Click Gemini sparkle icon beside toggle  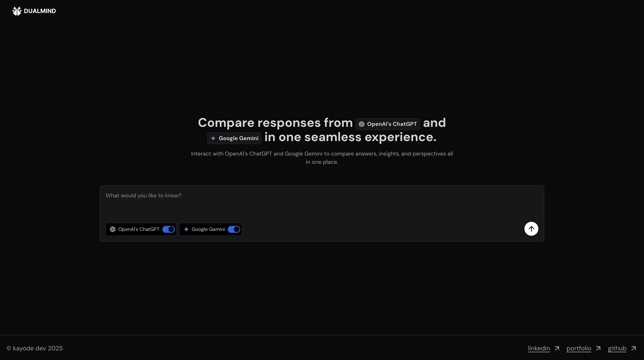pyautogui.click(x=186, y=229)
